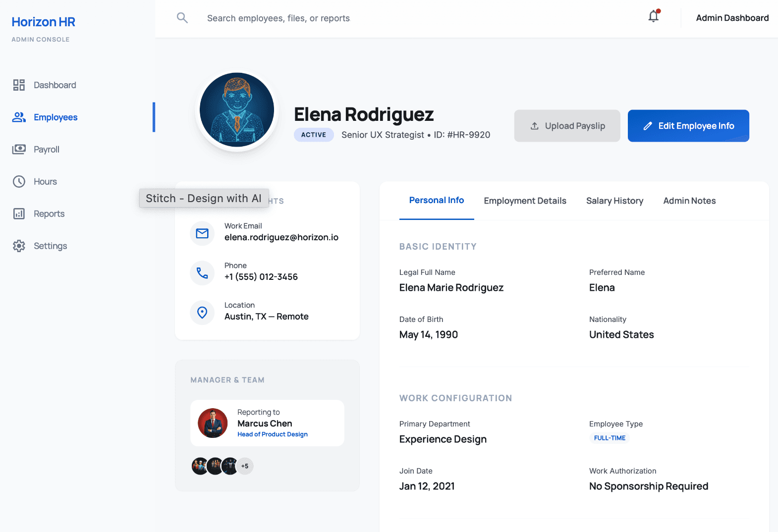Image resolution: width=778 pixels, height=532 pixels.
Task: Click the search magnifier icon
Action: (182, 18)
